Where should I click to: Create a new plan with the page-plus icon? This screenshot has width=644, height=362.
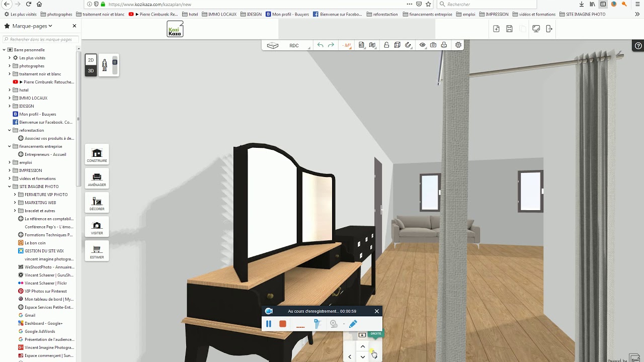click(x=496, y=29)
